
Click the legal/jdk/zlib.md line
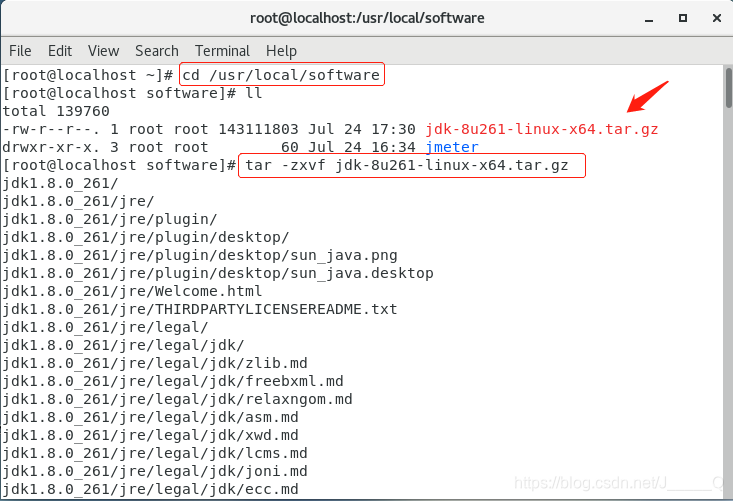[x=155, y=363]
